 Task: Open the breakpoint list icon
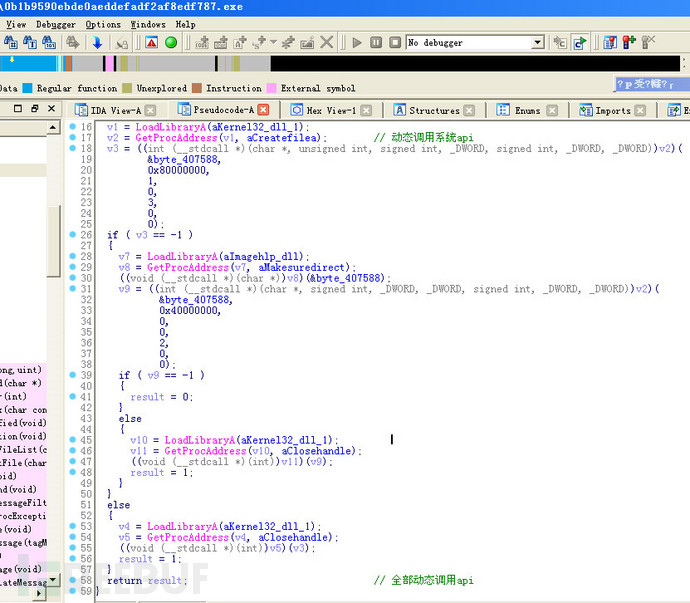click(x=610, y=43)
